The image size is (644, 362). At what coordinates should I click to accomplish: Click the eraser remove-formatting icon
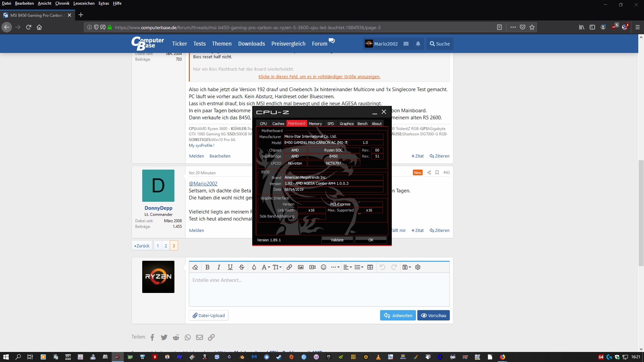point(195,267)
